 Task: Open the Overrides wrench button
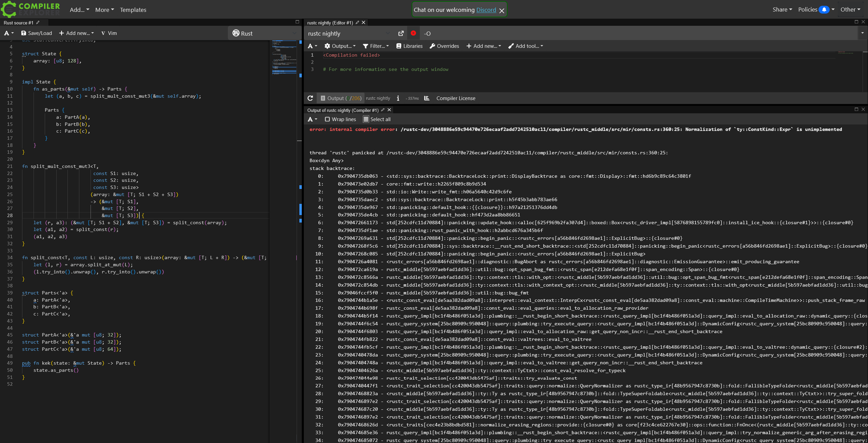(444, 46)
